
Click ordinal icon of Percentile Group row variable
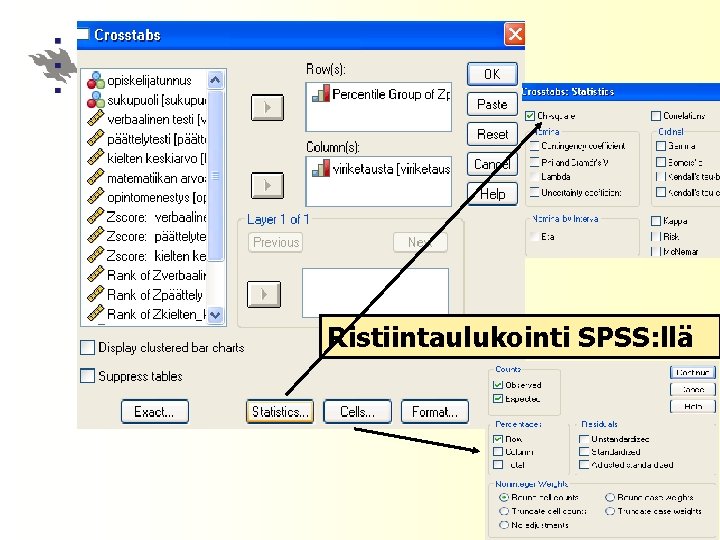pos(321,93)
